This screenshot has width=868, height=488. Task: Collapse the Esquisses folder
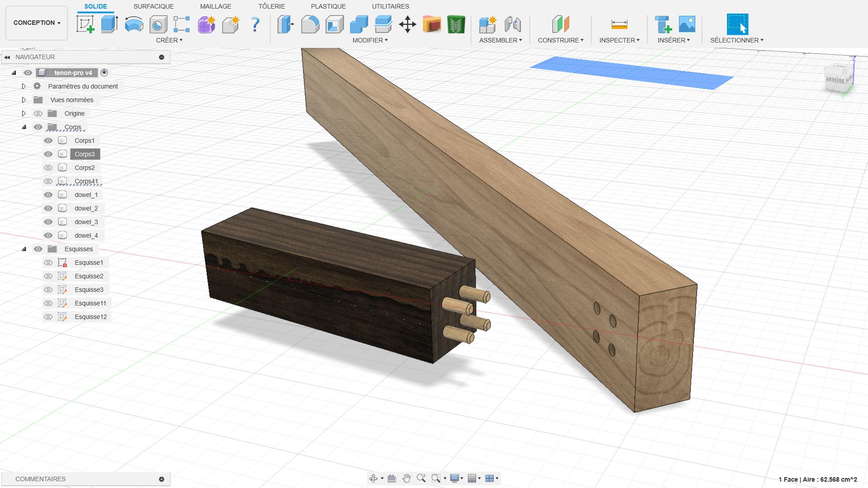24,249
